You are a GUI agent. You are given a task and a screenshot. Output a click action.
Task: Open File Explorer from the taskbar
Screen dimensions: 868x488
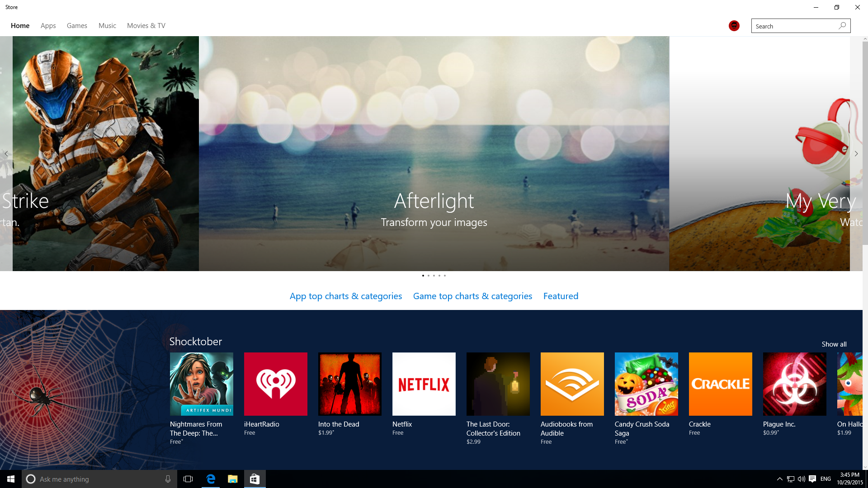pos(232,479)
